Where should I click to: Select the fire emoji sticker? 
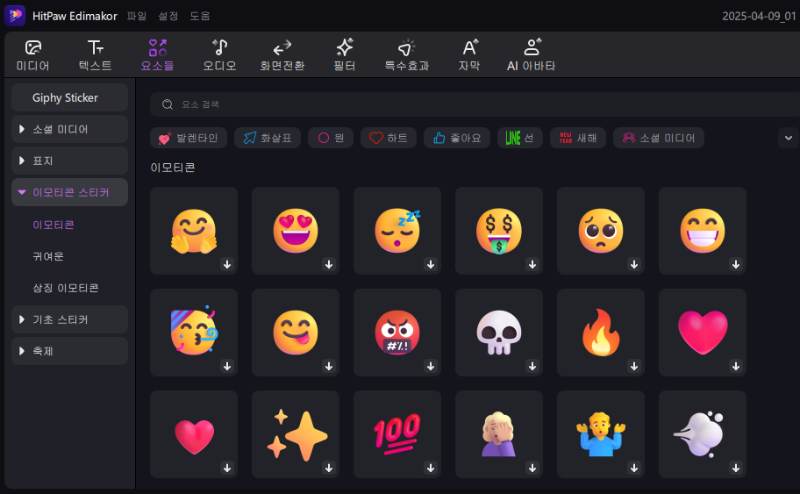point(601,332)
